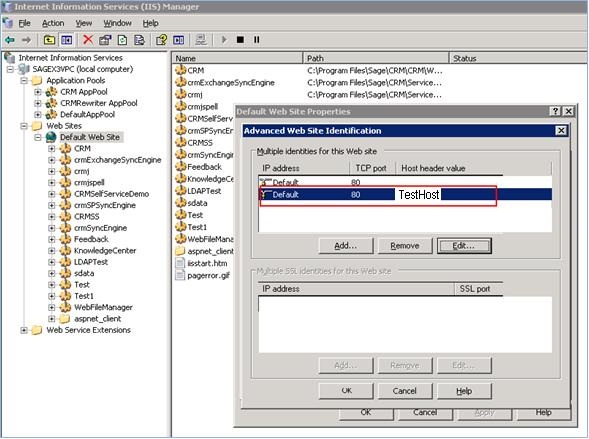The image size is (589, 439).
Task: Click the SAGEX3VPC computer icon
Action: click(24, 69)
